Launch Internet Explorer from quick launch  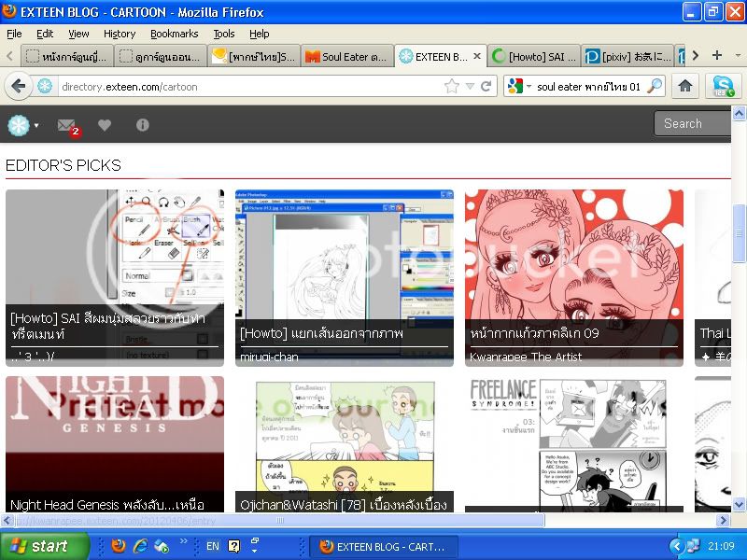(140, 546)
